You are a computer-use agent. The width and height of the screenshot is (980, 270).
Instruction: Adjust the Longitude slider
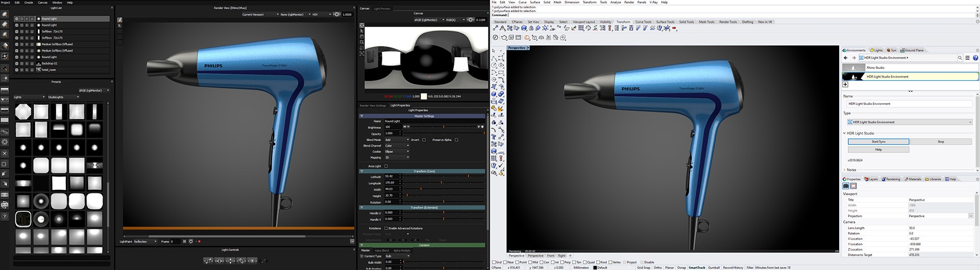[x=444, y=183]
